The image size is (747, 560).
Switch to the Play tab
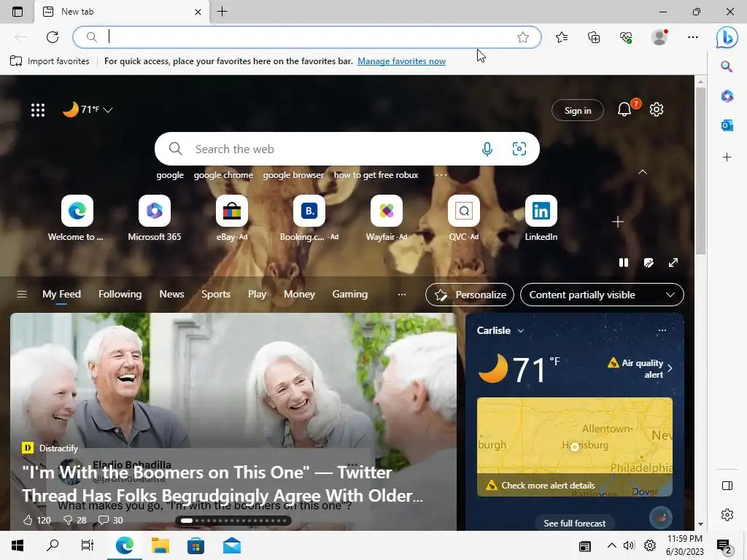257,295
